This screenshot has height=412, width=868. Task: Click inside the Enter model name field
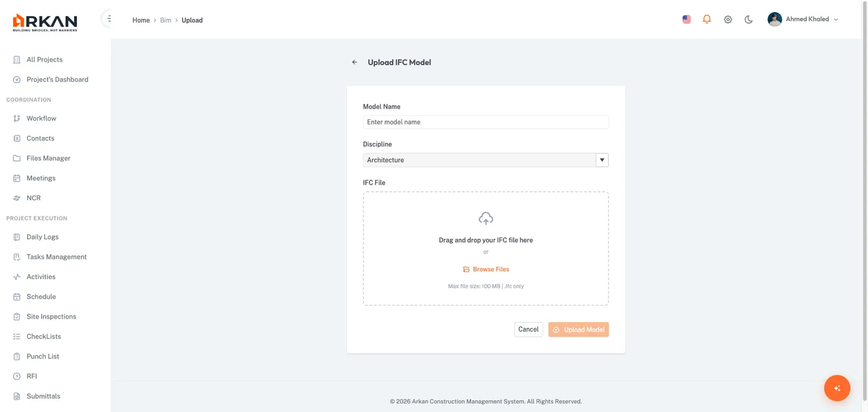click(485, 122)
